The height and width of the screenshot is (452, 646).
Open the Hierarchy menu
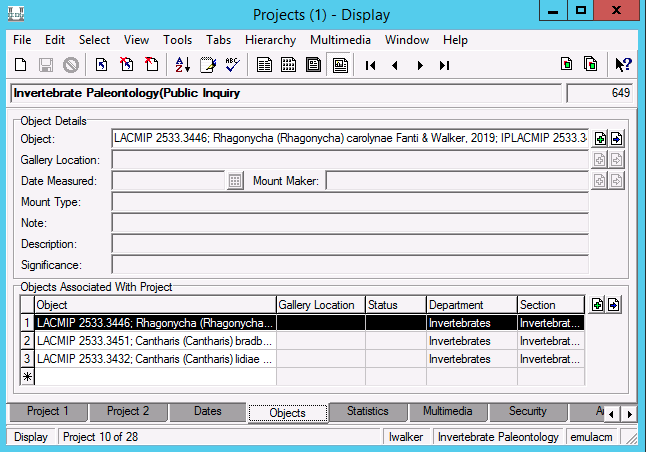point(270,40)
